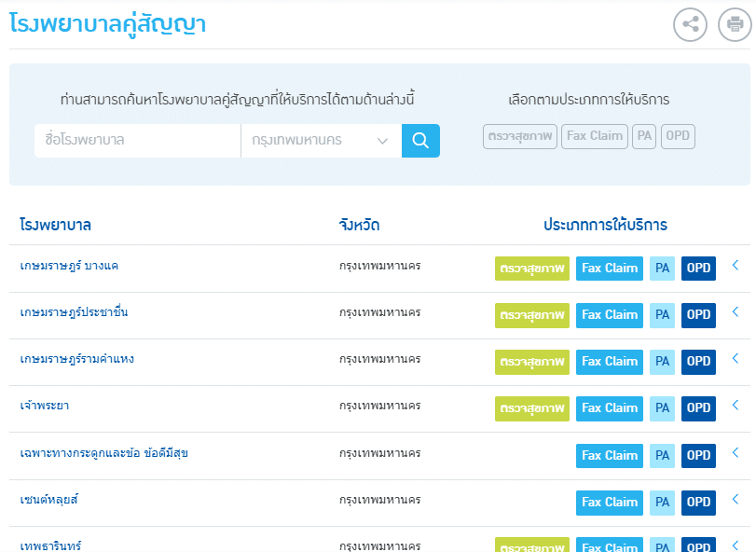This screenshot has height=552, width=756.
Task: Click OPD badge in เกษมราษฎร์ประชาชื่น row
Action: (698, 315)
